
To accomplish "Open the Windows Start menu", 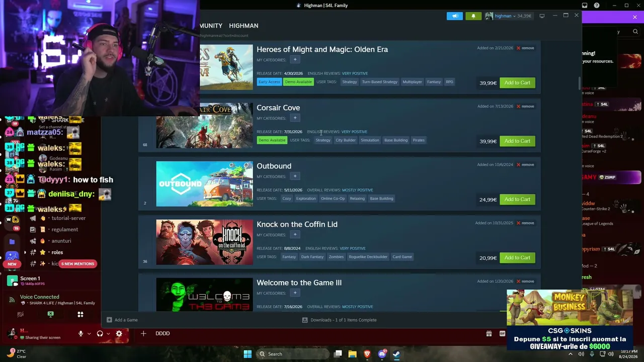I will coord(248,354).
